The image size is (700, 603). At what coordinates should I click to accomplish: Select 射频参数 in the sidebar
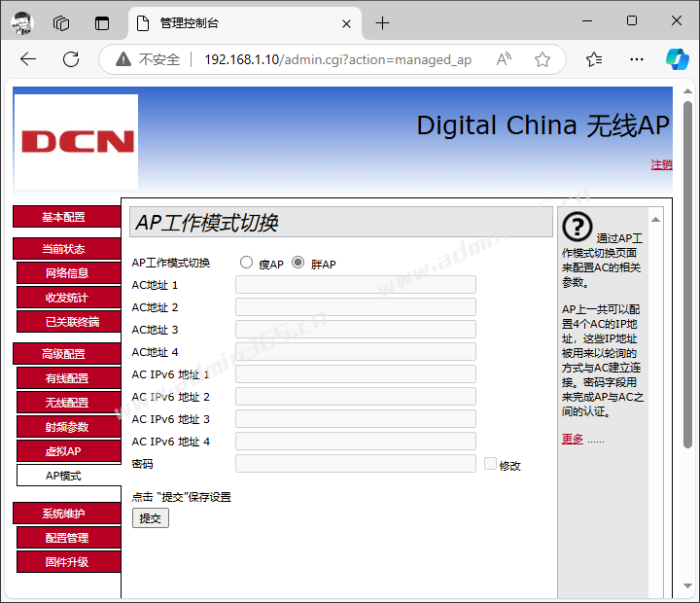tap(69, 427)
